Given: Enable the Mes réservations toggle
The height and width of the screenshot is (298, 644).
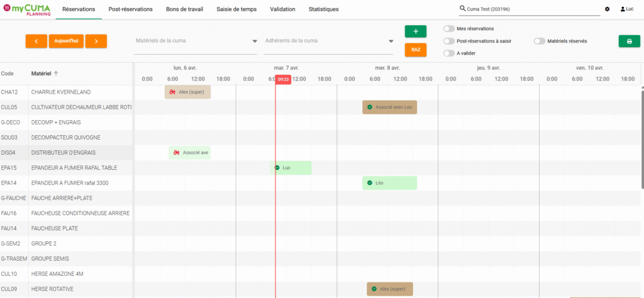Looking at the screenshot, I should pos(449,28).
